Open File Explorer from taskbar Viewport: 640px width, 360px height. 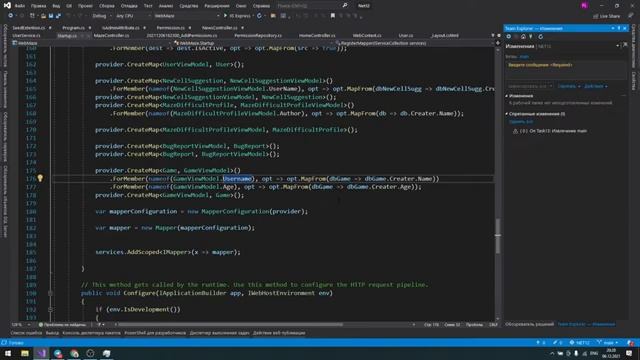(x=25, y=353)
